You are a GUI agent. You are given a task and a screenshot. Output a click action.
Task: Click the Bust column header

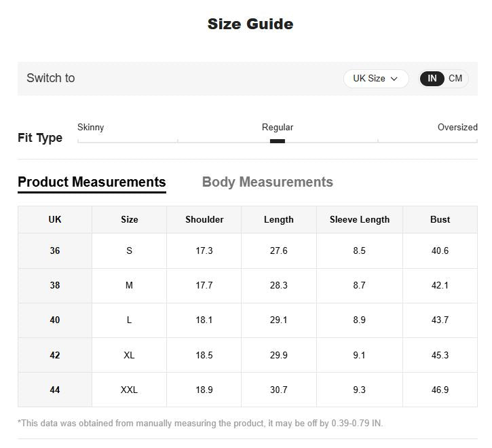pos(440,219)
